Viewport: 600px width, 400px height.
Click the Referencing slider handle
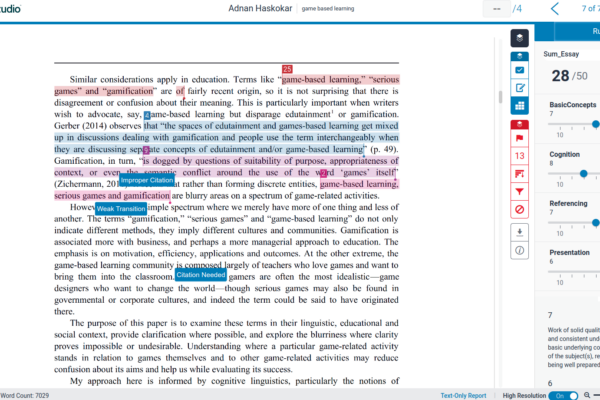coord(595,223)
